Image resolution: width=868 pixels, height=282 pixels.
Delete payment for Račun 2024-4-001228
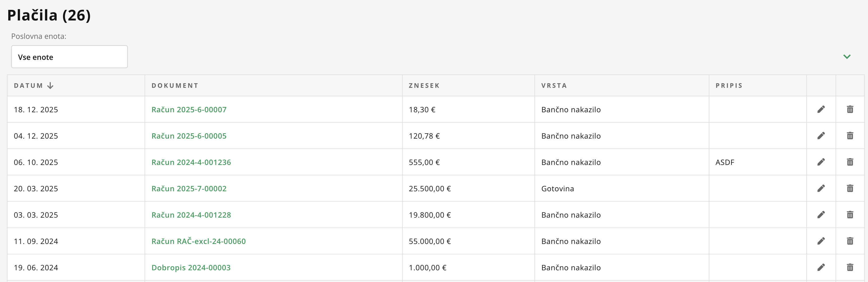tap(850, 214)
